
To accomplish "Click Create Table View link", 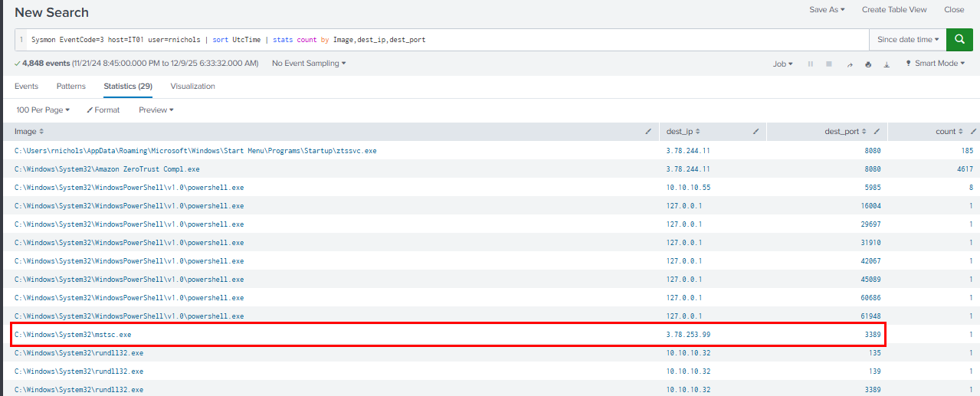I will 893,10.
